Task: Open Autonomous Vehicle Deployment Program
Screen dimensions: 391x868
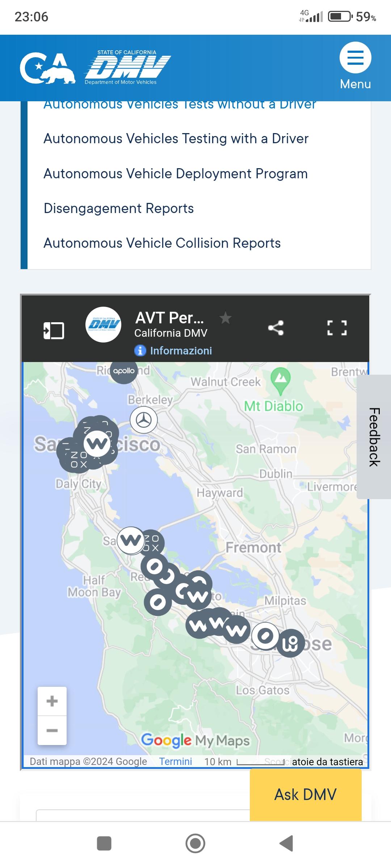Action: (176, 174)
